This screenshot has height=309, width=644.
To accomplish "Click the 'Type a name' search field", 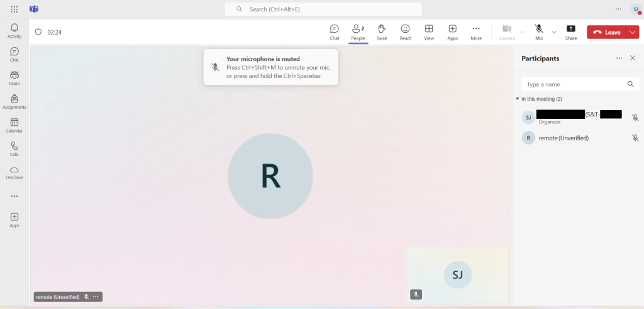I will [574, 84].
